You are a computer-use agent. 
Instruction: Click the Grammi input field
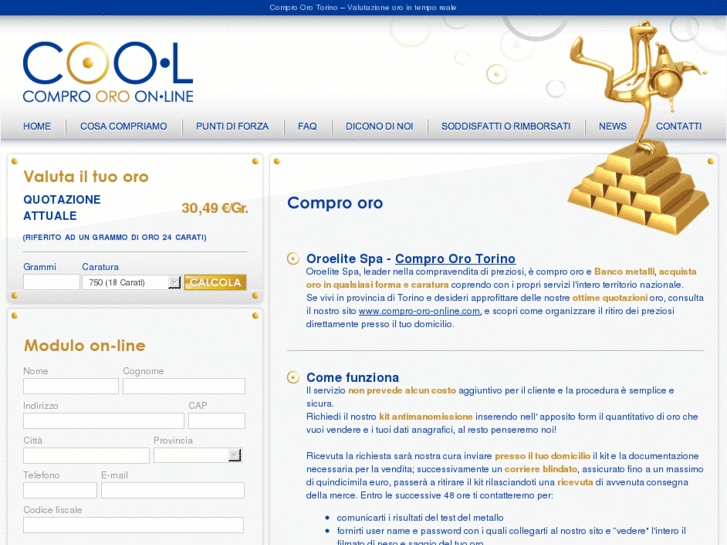point(51,282)
